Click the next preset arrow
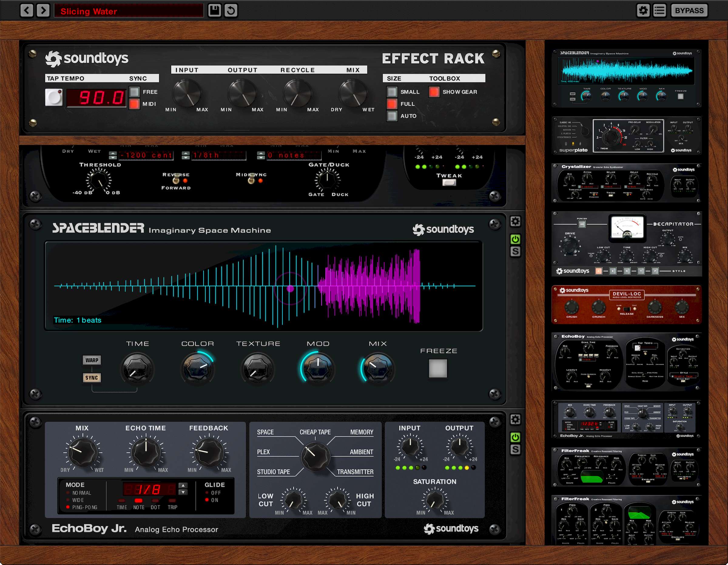The image size is (728, 565). click(43, 10)
